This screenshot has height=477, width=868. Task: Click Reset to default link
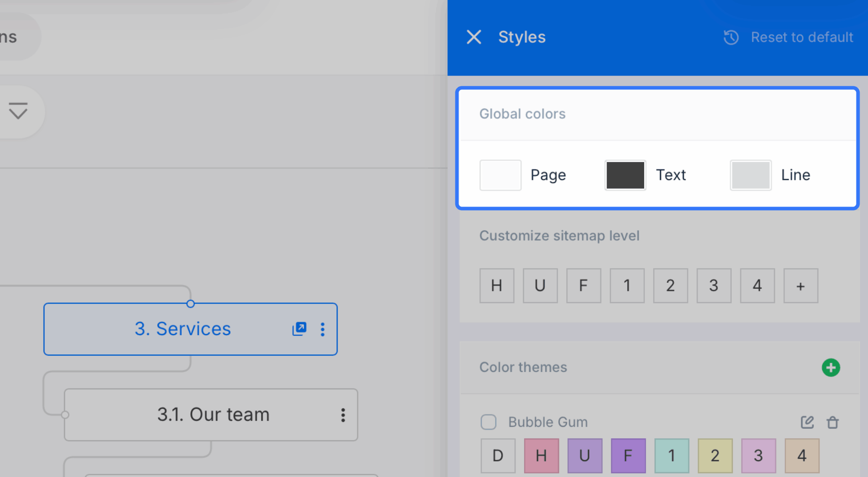[x=802, y=37]
